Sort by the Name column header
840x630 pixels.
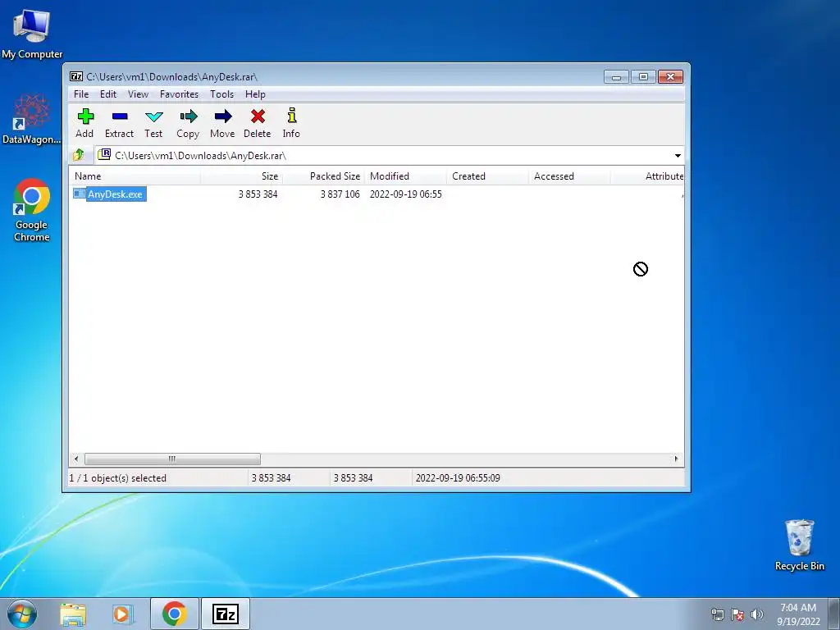(x=135, y=176)
